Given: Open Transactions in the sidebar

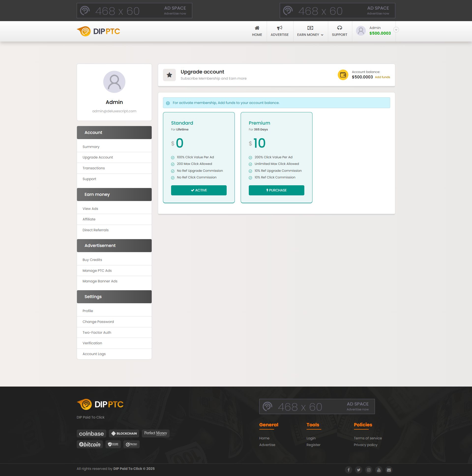Looking at the screenshot, I should pyautogui.click(x=94, y=168).
